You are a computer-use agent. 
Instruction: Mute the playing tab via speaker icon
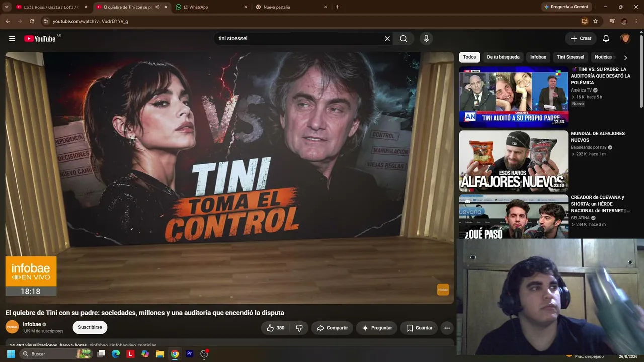(157, 7)
